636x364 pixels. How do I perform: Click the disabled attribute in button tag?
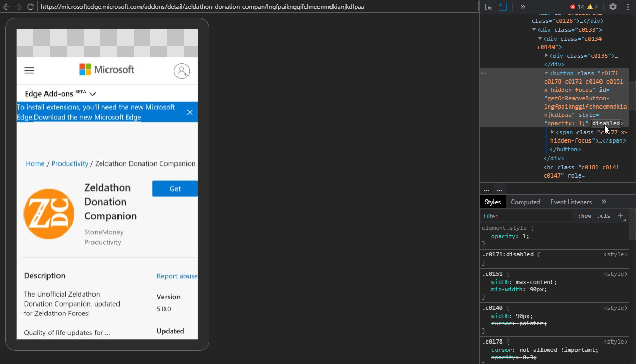[606, 124]
